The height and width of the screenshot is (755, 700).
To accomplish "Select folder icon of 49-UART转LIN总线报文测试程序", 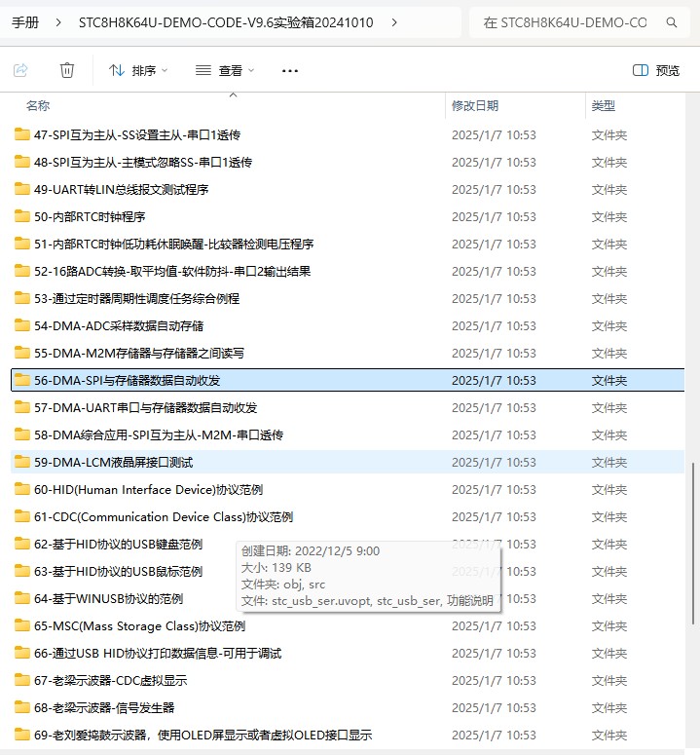I will 22,189.
